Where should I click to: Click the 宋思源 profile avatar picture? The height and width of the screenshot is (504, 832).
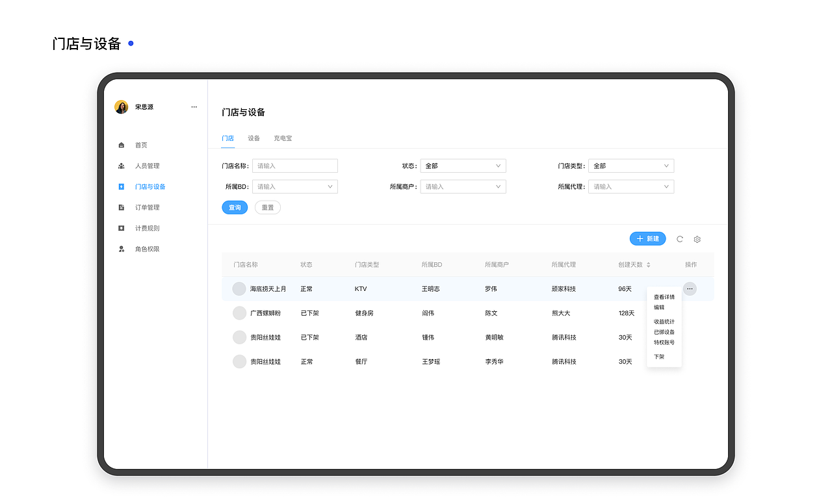(122, 107)
